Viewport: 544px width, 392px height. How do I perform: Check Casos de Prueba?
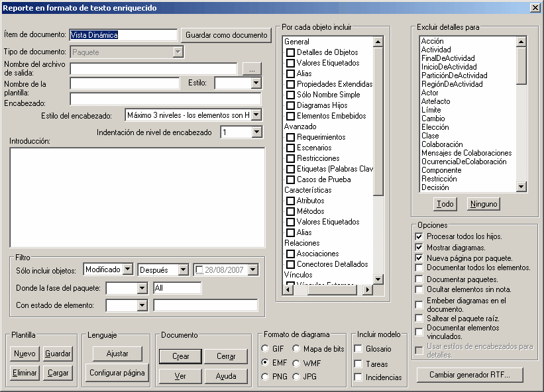pos(290,179)
